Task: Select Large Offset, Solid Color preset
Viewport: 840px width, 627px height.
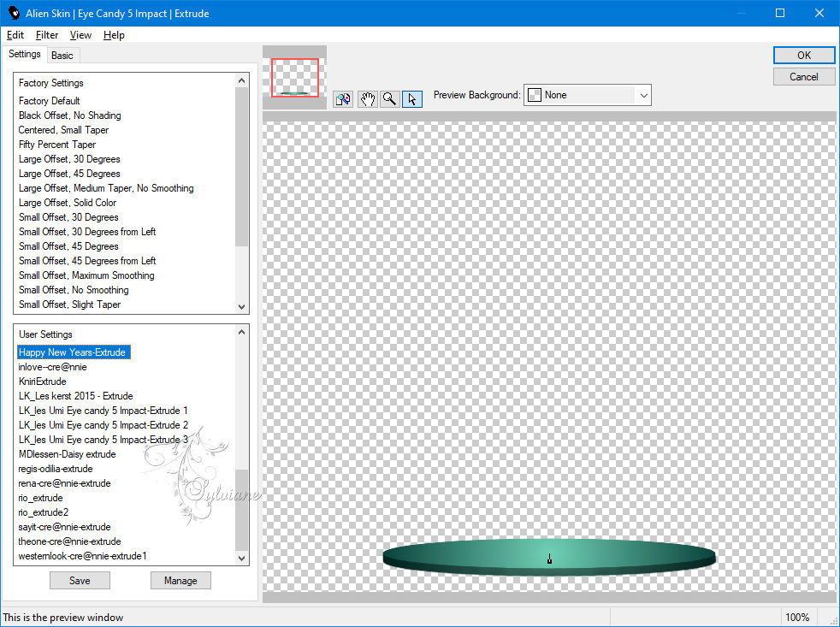Action: tap(68, 203)
